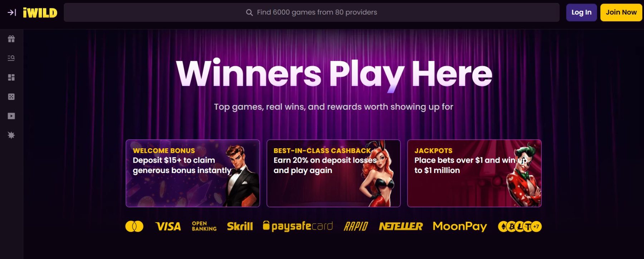Click the Log In button
Viewport: 644px width, 259px height.
pyautogui.click(x=581, y=13)
